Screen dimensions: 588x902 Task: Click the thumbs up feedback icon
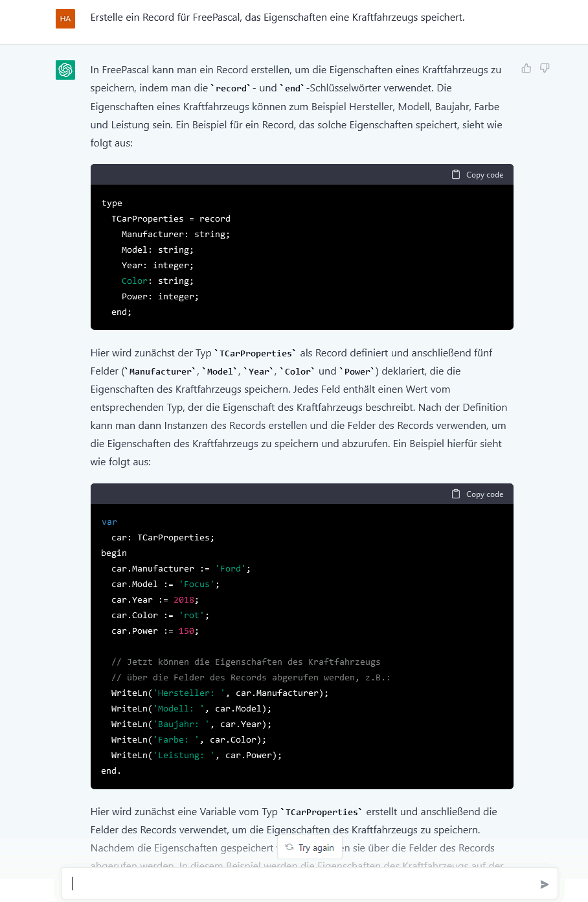click(x=526, y=68)
